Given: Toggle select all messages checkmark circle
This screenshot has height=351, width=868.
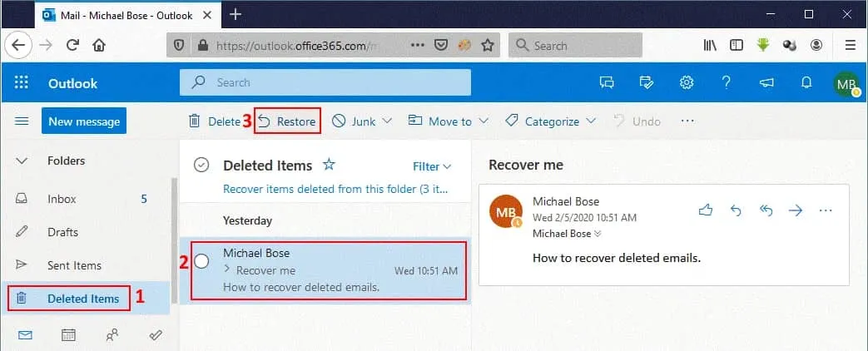Looking at the screenshot, I should (201, 166).
